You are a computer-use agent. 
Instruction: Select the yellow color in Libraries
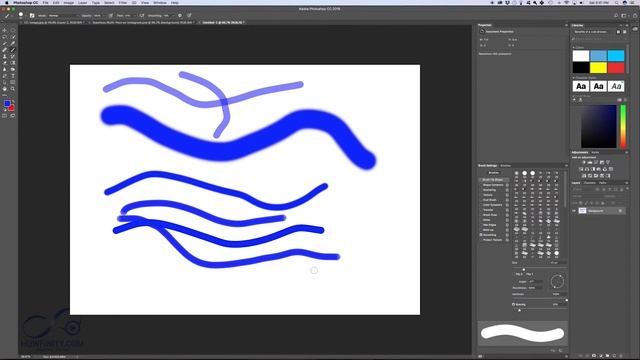point(598,68)
